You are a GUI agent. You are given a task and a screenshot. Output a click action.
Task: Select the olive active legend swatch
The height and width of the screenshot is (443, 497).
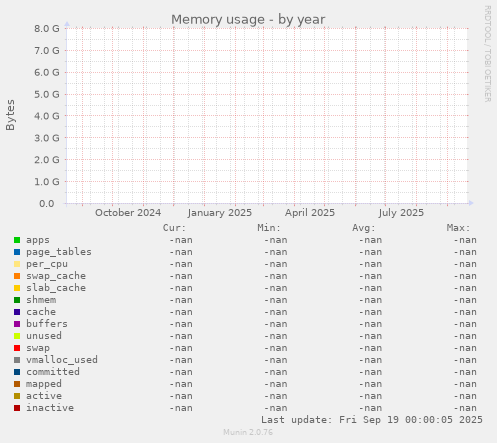[17, 396]
